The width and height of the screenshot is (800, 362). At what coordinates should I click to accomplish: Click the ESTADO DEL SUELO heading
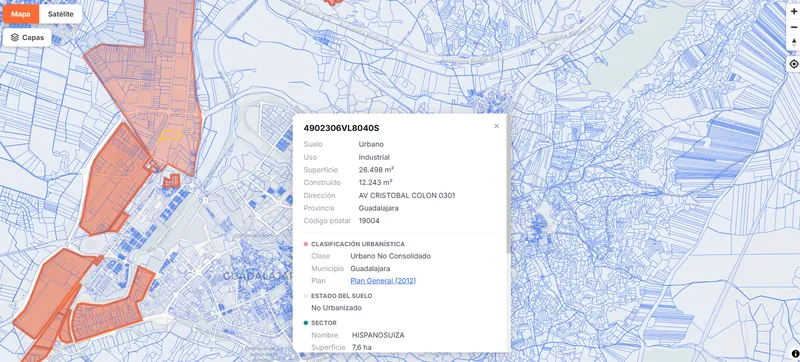pyautogui.click(x=341, y=296)
